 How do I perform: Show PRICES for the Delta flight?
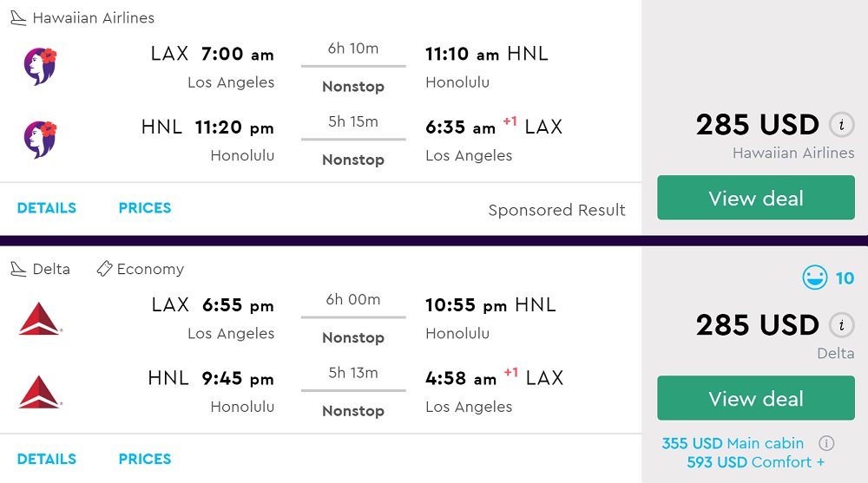pos(145,459)
